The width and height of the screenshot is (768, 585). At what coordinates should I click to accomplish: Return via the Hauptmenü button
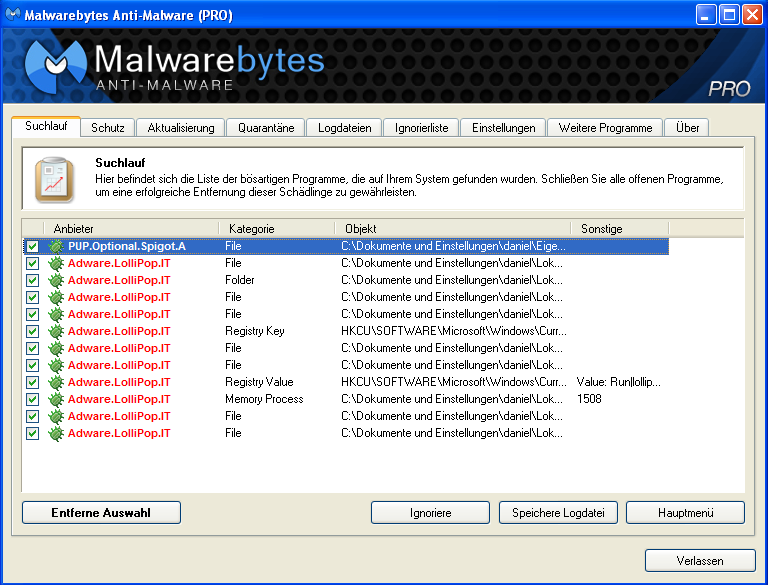click(686, 512)
